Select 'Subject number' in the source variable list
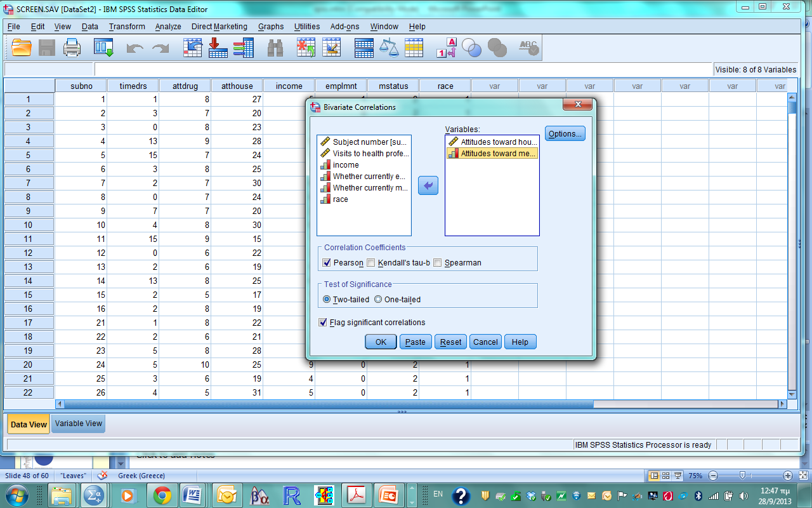Viewport: 812px width, 508px height. coord(365,142)
